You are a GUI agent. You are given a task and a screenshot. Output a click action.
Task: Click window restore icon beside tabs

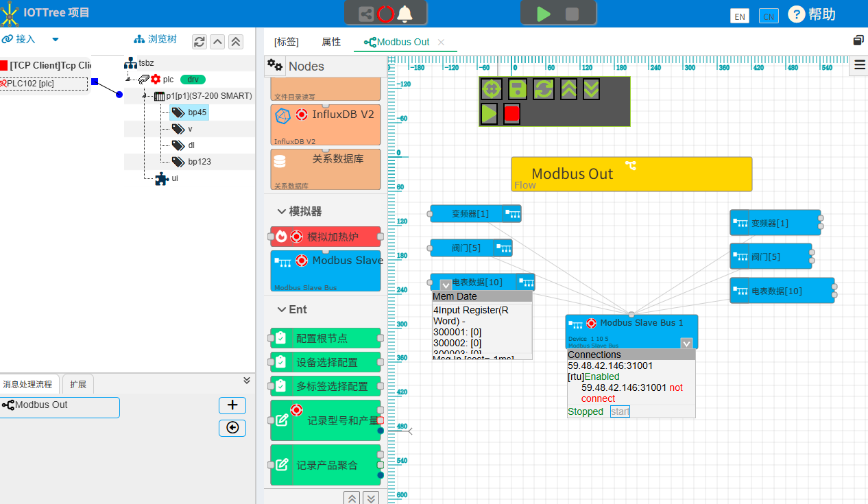pyautogui.click(x=858, y=40)
